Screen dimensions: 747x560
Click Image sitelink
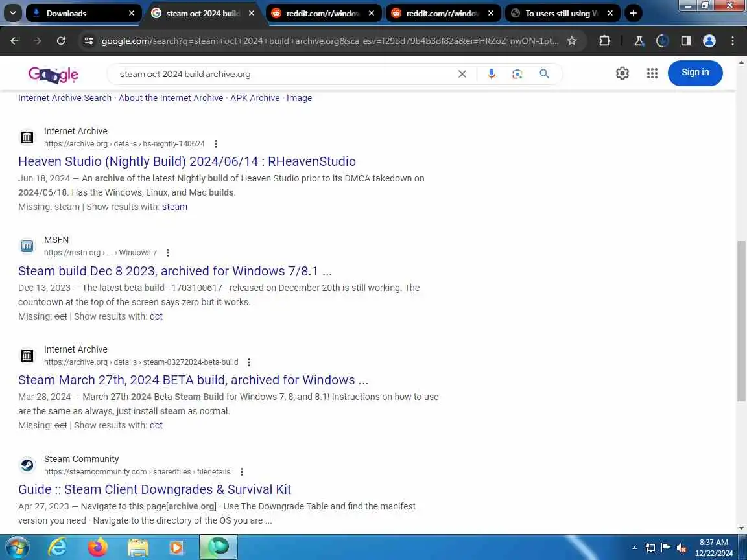point(299,98)
